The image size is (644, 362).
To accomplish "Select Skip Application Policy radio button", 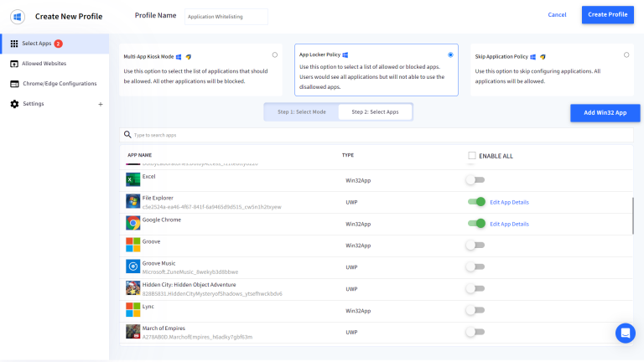I will click(626, 55).
